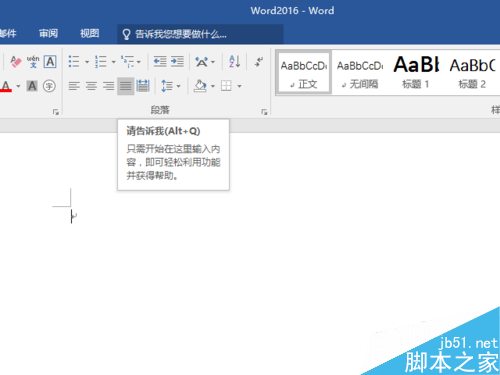Switch to the 视图 (View) tab
Viewport: 500px width, 375px height.
90,33
